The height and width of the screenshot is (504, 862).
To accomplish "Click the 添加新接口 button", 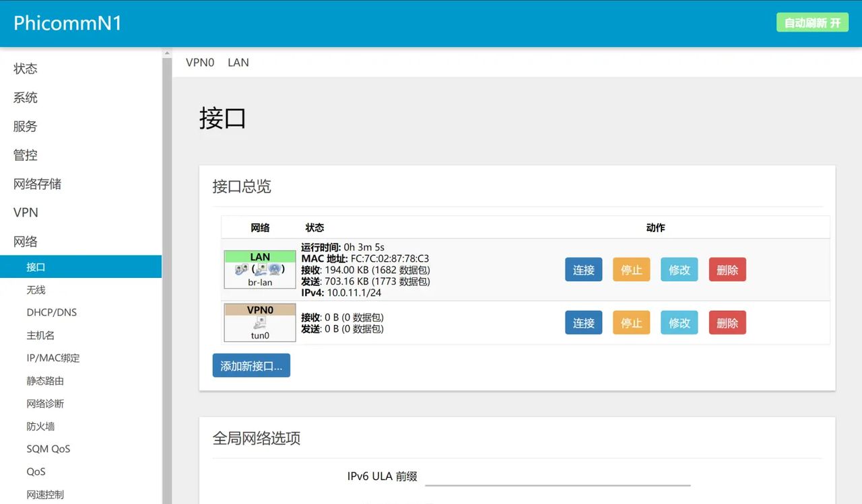I will 251,365.
